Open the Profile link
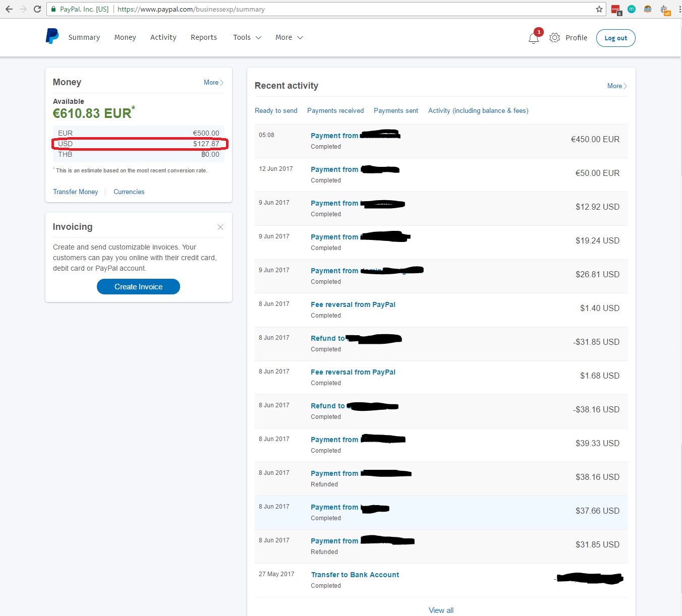 [x=576, y=38]
